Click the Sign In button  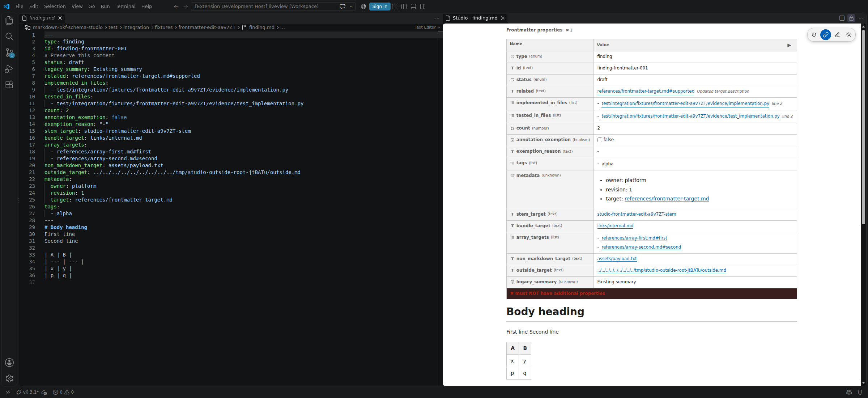coord(379,7)
